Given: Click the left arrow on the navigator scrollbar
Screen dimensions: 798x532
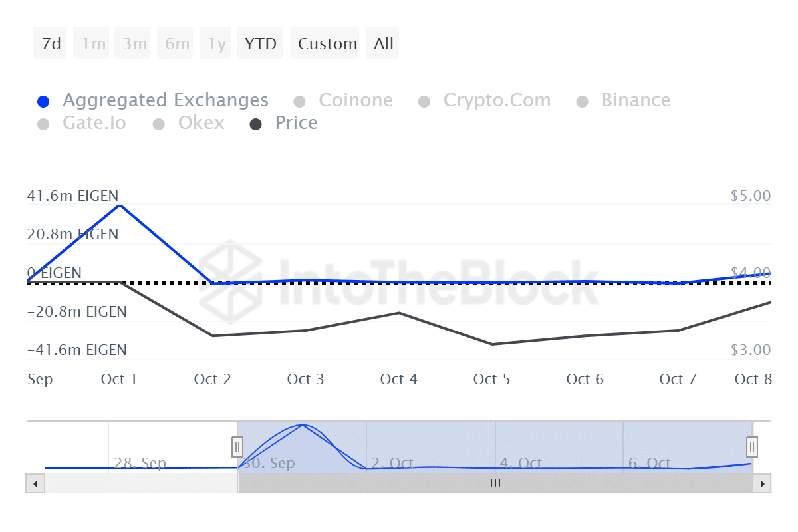Looking at the screenshot, I should coord(35,483).
